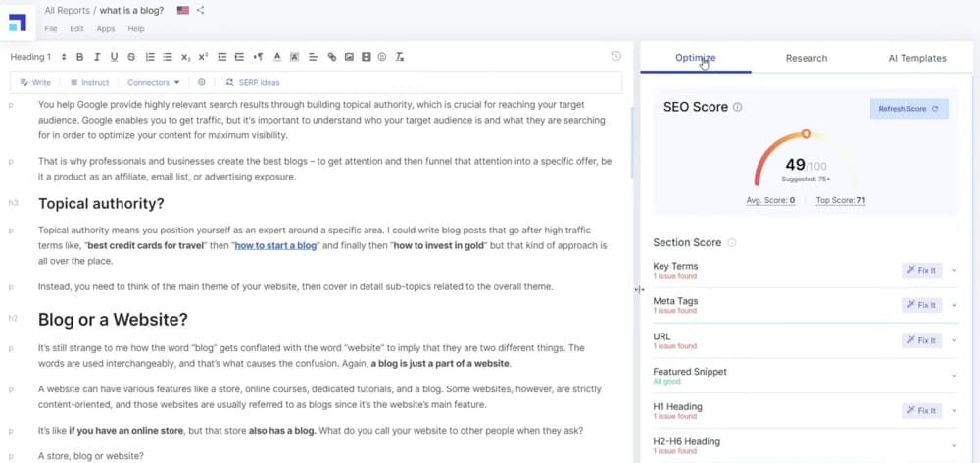Click the Write AI button
Screen dimensions: 980x463
[x=35, y=82]
